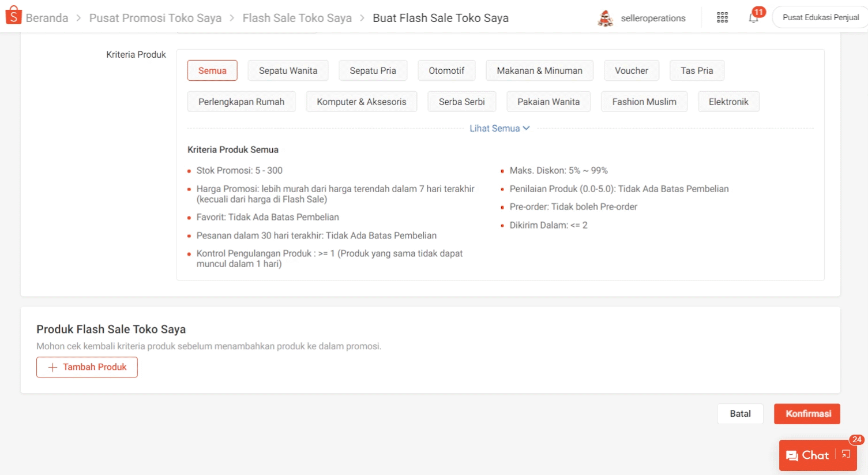868x475 pixels.
Task: Open the Chat widget
Action: coord(807,455)
